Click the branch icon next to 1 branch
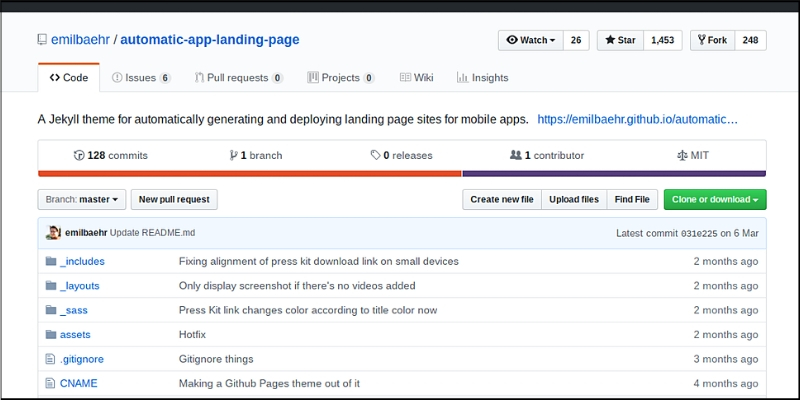Screen dimensions: 800x400 pos(234,155)
